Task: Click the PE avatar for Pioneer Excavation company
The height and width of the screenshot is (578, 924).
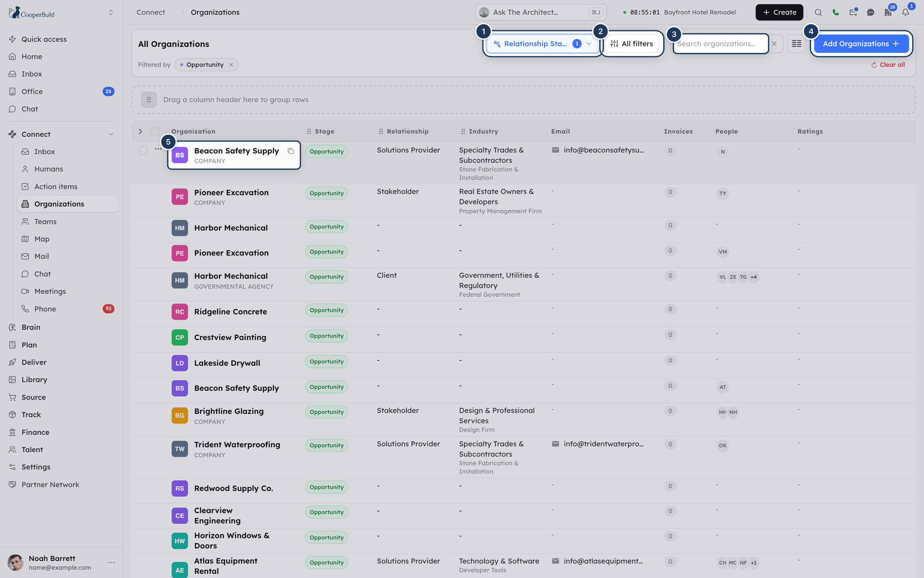Action: click(x=179, y=197)
